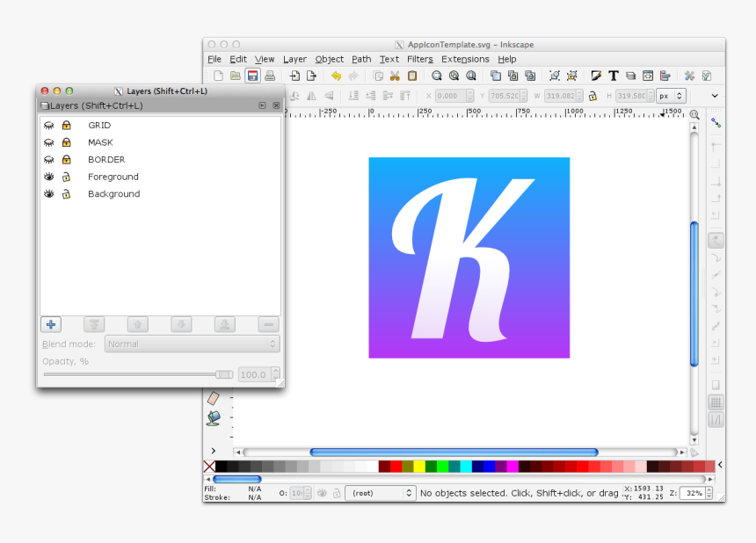Click the Undo icon in the toolbar
Viewport: 756px width, 543px height.
tap(337, 76)
